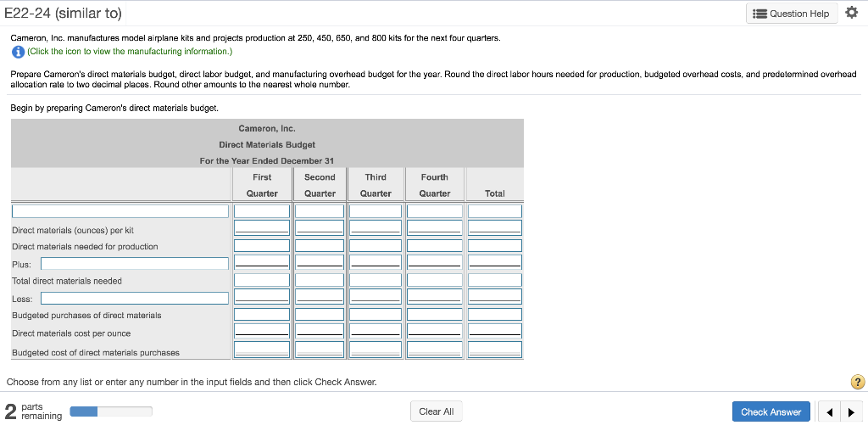The height and width of the screenshot is (431, 868).
Task: Click the 'Direct Materials Budget' table title
Action: coord(267,144)
